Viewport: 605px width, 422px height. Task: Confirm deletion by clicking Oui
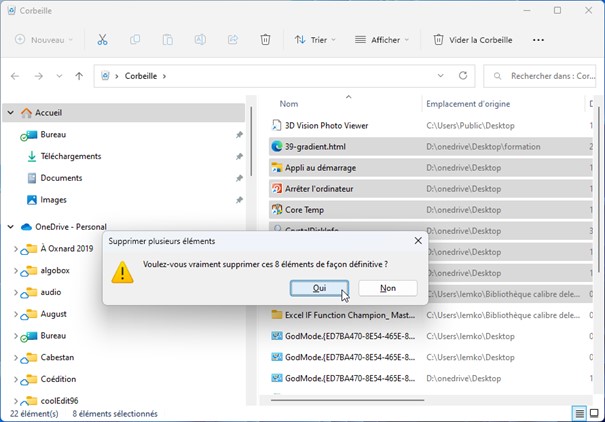319,288
